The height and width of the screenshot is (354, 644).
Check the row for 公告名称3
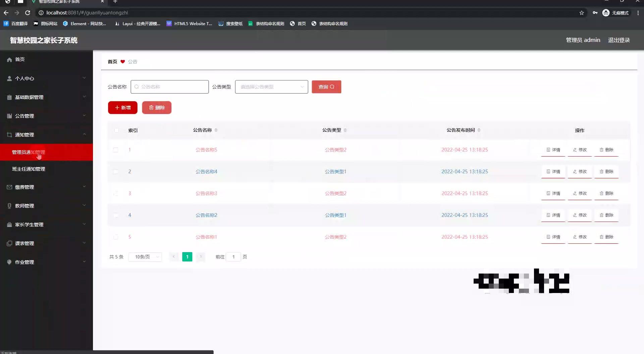tap(116, 193)
